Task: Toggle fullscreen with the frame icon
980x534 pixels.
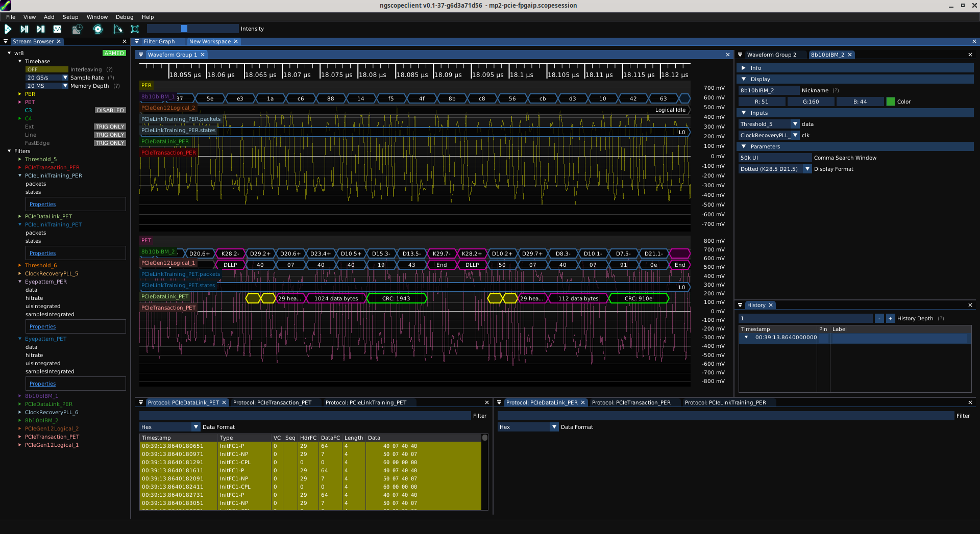Action: point(135,29)
